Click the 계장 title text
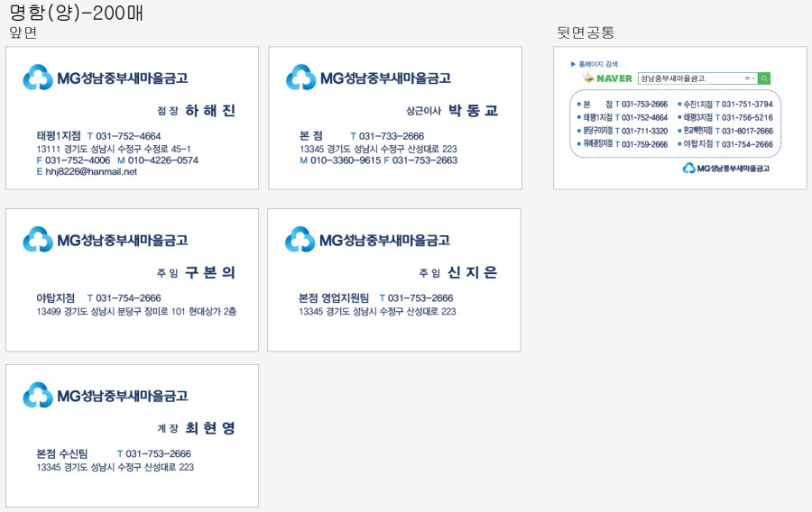This screenshot has width=812, height=512. coord(168,428)
